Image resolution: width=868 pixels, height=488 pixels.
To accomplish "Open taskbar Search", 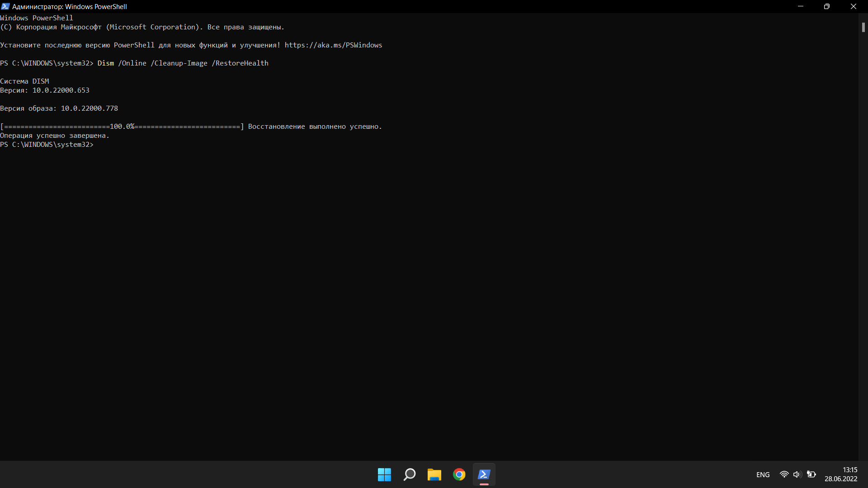I will [409, 474].
